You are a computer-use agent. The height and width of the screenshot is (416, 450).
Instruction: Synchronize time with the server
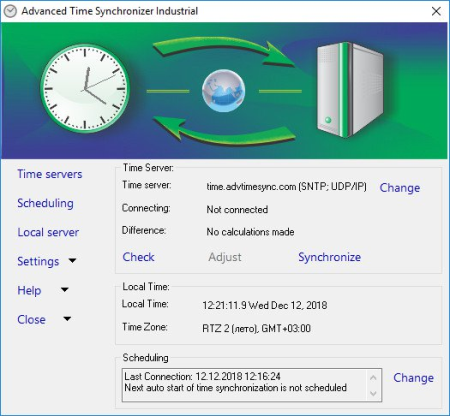tap(329, 257)
